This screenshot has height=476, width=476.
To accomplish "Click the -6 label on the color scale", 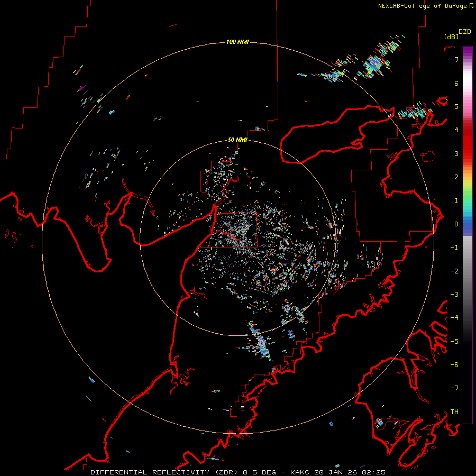I will (454, 365).
